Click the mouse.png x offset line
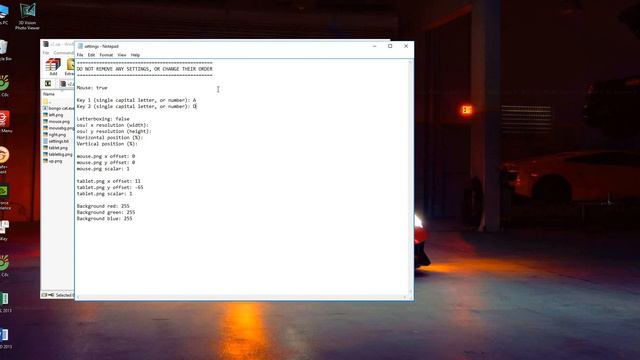 tap(106, 156)
